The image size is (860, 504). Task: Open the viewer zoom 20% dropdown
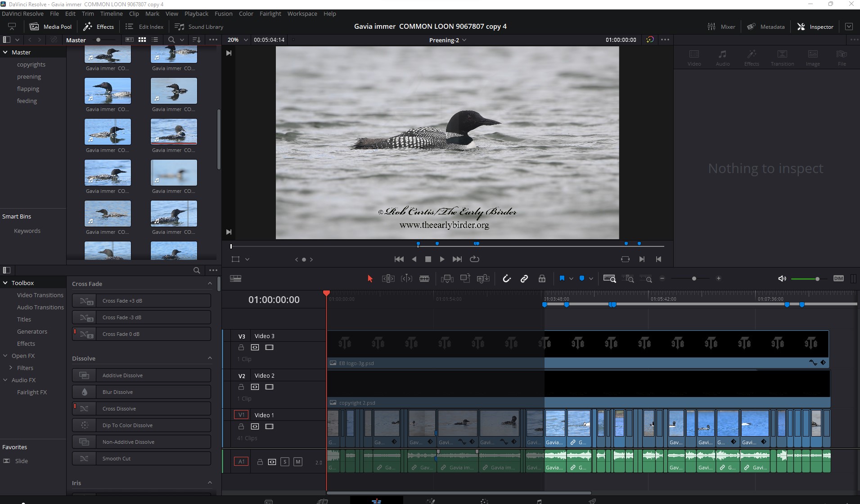coord(238,40)
